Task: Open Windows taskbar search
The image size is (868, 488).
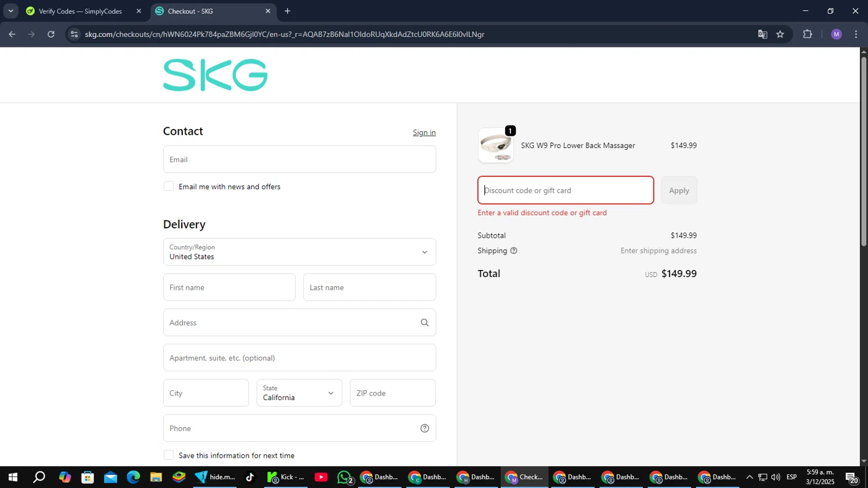Action: 39,477
